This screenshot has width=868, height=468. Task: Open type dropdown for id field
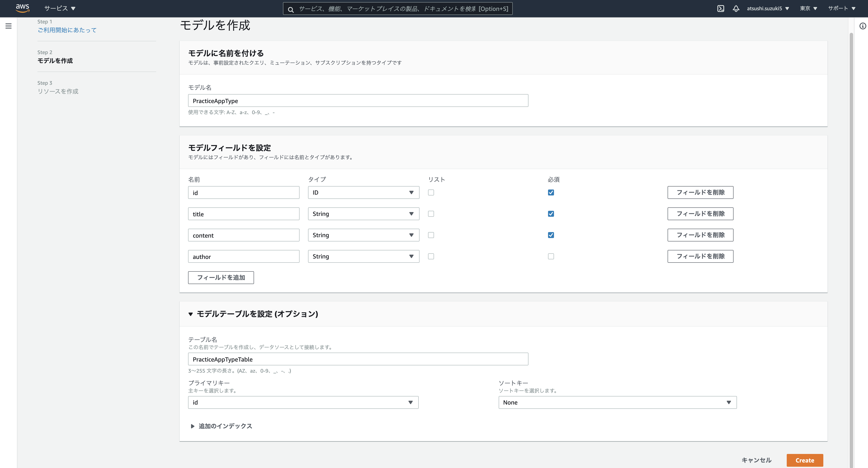tap(363, 192)
